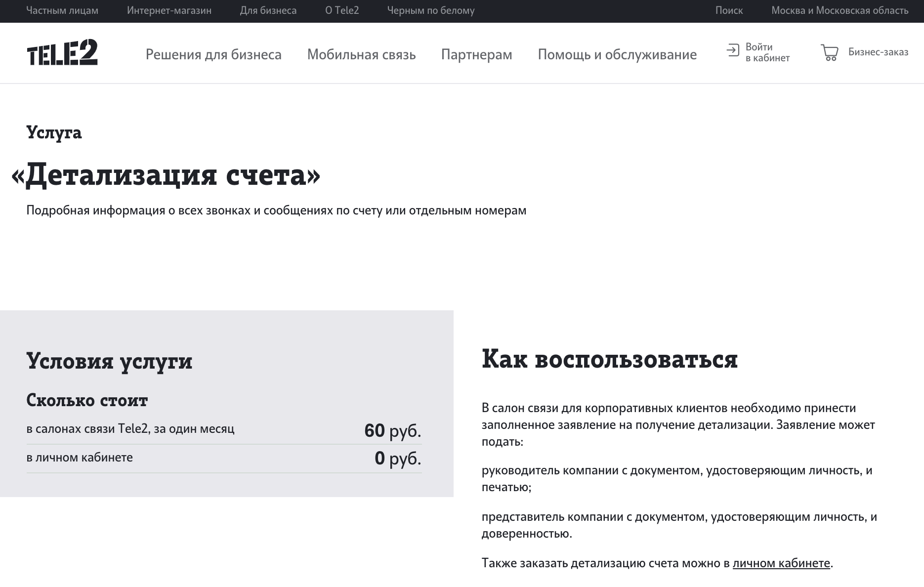This screenshot has height=587, width=924.
Task: Click the 0 руб. price
Action: coord(398,459)
